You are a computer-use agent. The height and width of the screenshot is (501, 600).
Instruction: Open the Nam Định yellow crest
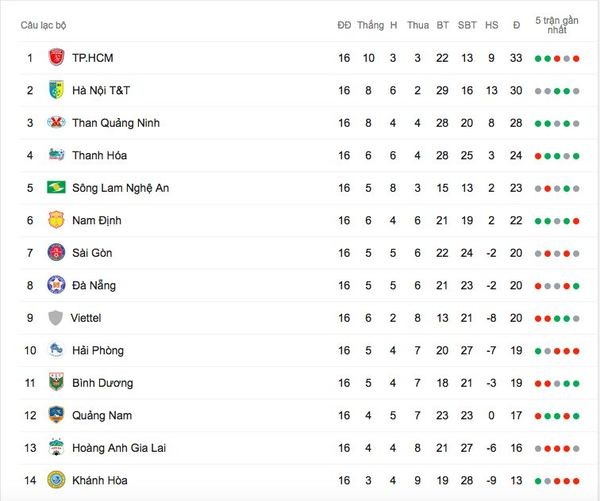pyautogui.click(x=56, y=220)
